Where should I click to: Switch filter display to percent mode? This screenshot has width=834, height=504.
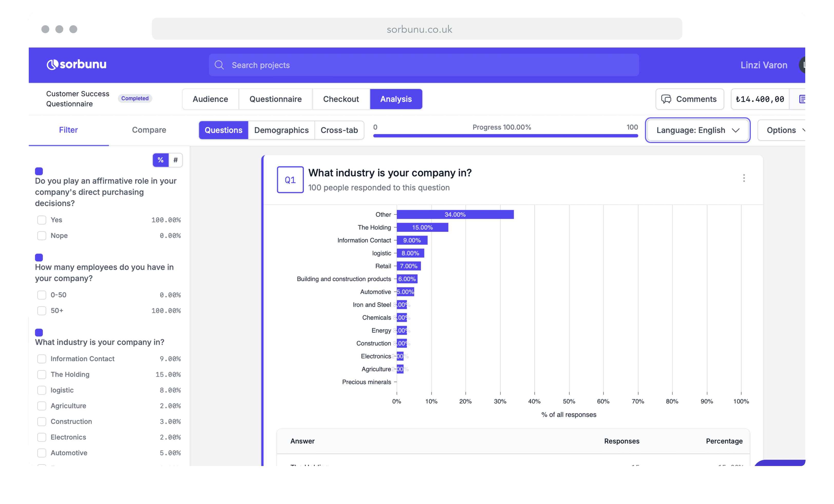(x=160, y=160)
